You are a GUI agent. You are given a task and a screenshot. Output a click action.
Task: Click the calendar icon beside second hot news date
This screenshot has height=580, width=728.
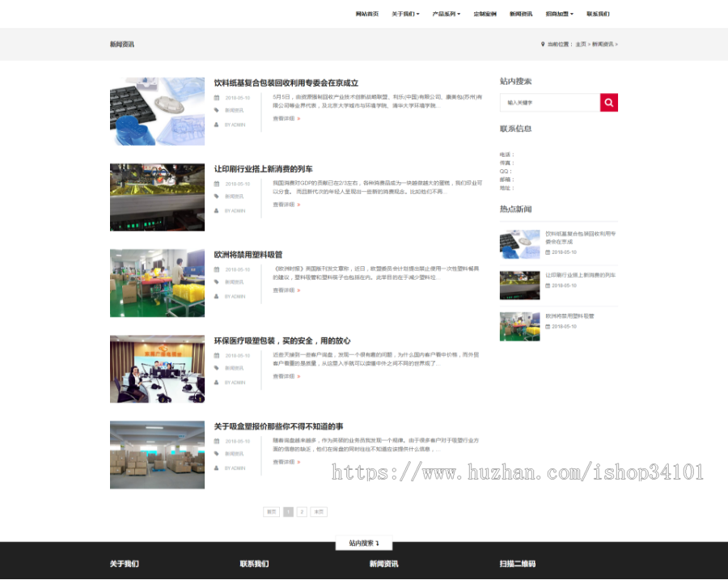pyautogui.click(x=547, y=286)
